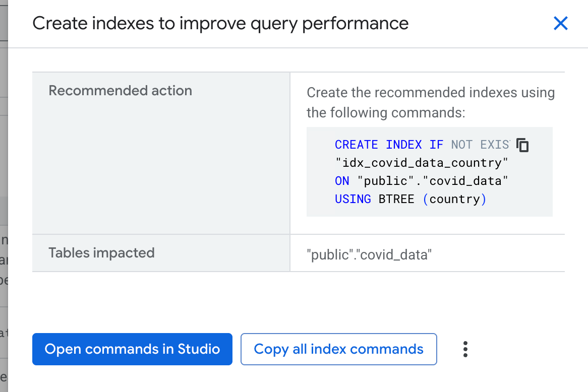588x392 pixels.
Task: Copy all index commands
Action: tap(338, 349)
